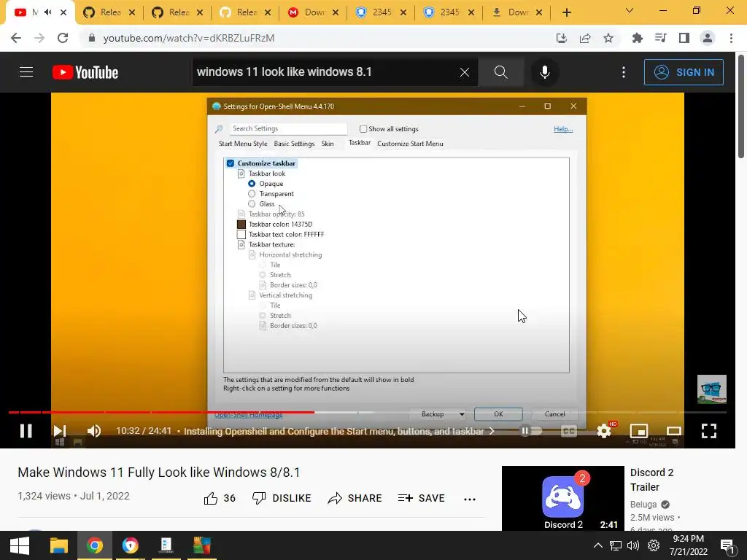
Task: Switch to miniplayer mode
Action: coord(639,431)
